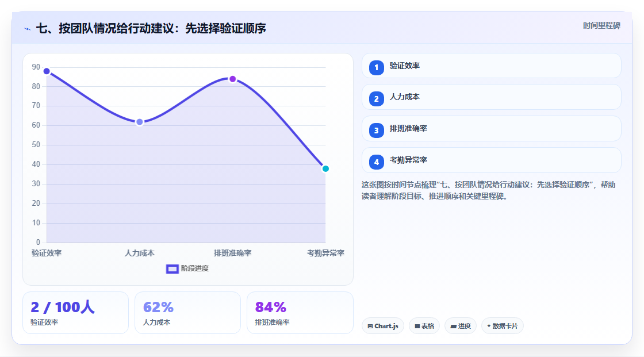Click the 人力成本 x-axis label
The image size is (644, 357).
[x=140, y=254]
